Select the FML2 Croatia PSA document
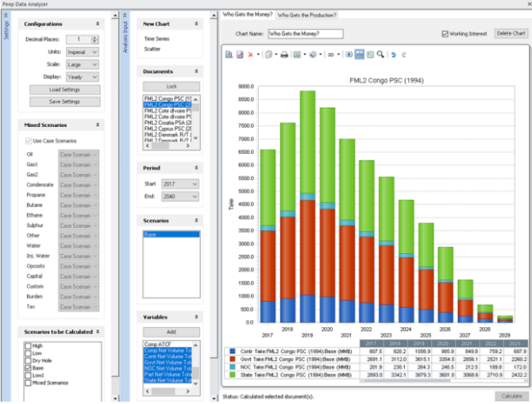 tap(168, 122)
